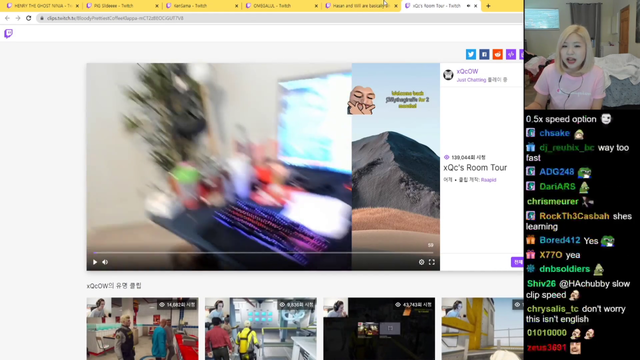Viewport: 640px width, 360px height.
Task: Click the streamer webcam overlay
Action: coord(582,55)
